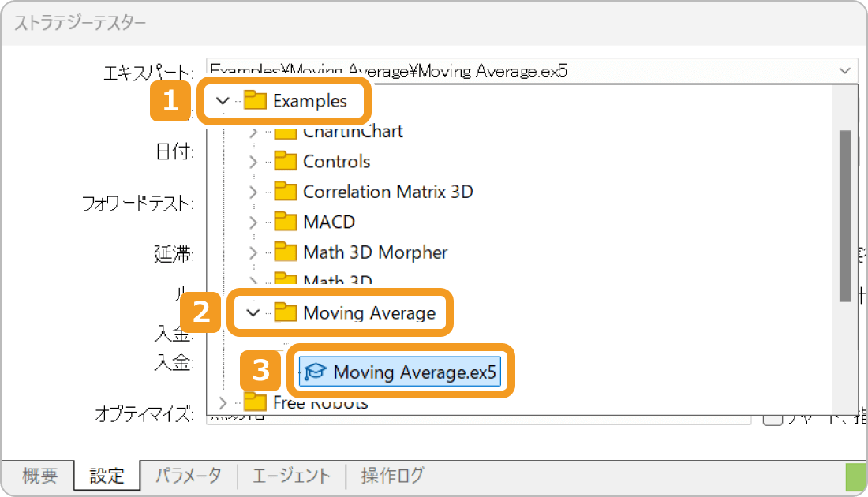Viewport: 868px width, 497px height.
Task: Click the Correlation Matrix 3D folder icon
Action: tap(286, 191)
